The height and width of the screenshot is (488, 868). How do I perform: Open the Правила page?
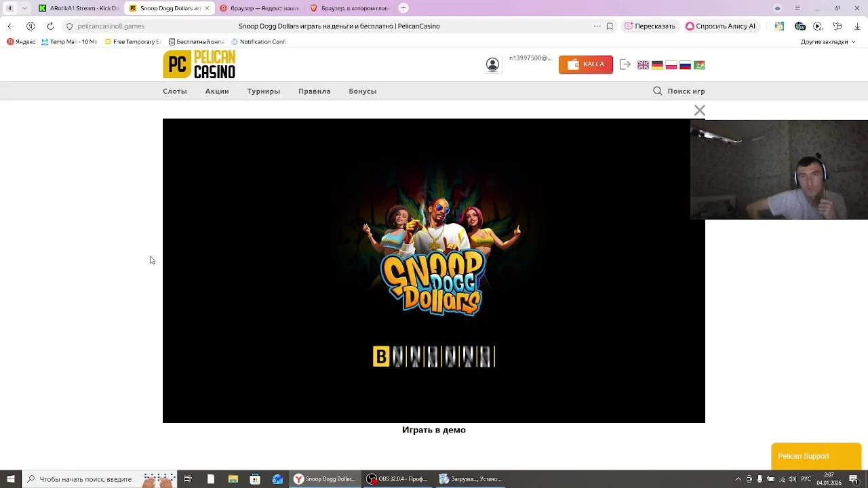[315, 91]
